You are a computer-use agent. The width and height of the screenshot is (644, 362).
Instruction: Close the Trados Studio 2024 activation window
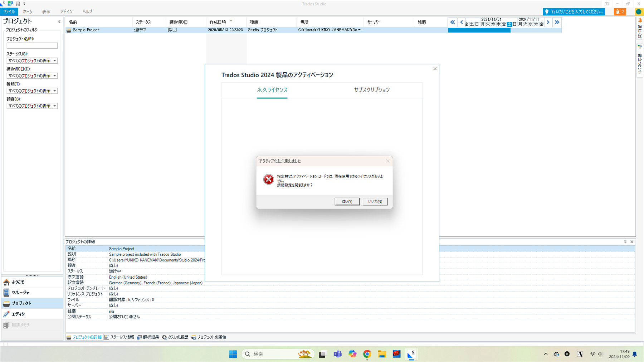(435, 69)
